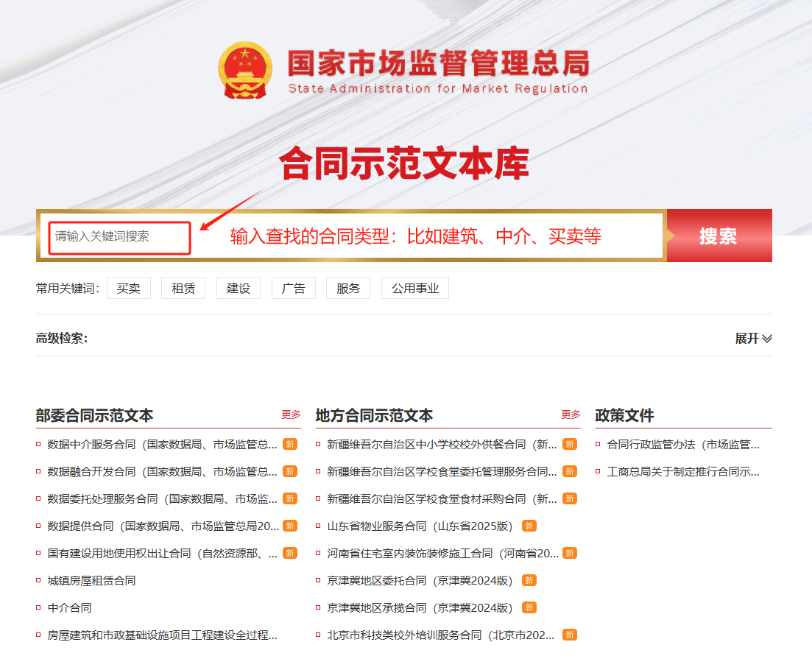Open 更多 for 地方合同示范文本
This screenshot has height=656, width=812.
click(x=571, y=415)
